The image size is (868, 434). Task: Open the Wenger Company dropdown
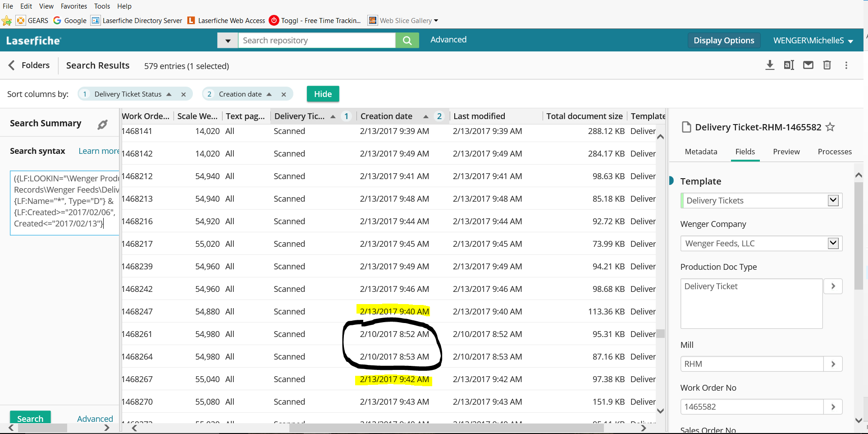[x=833, y=244]
